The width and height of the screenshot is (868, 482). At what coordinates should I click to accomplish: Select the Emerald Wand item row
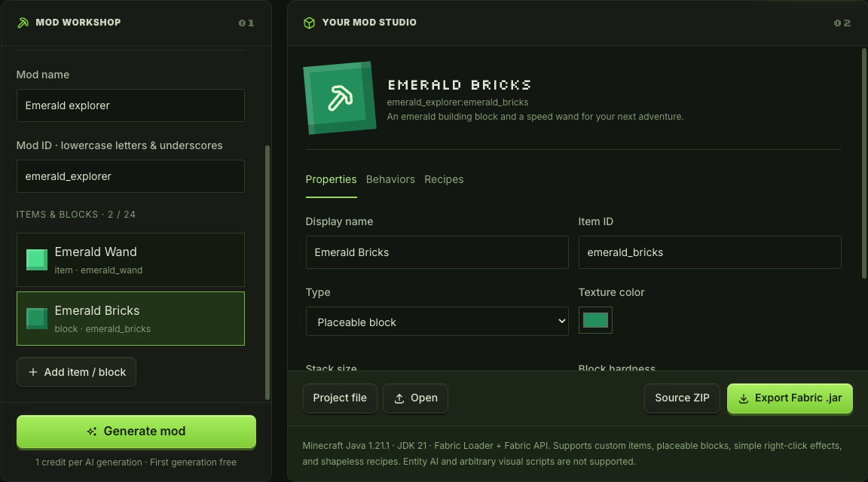click(x=130, y=260)
